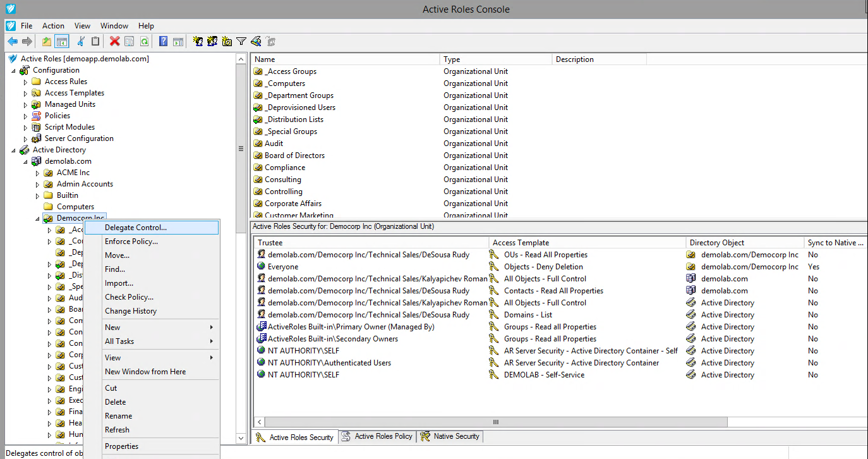The width and height of the screenshot is (868, 459).
Task: Click the Managed Units icon in the tree
Action: (x=36, y=104)
